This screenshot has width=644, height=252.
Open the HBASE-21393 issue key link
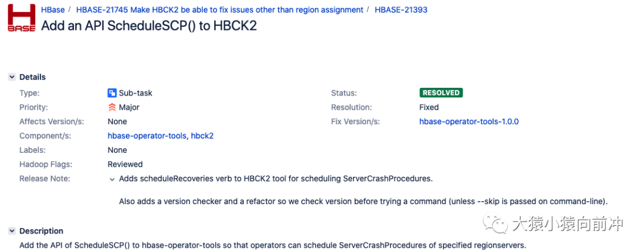pos(401,10)
